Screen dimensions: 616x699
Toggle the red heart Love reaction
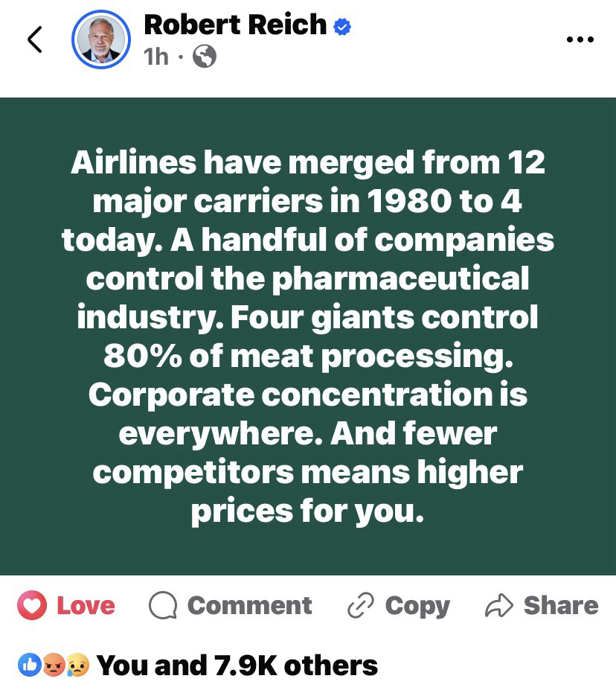point(32,606)
